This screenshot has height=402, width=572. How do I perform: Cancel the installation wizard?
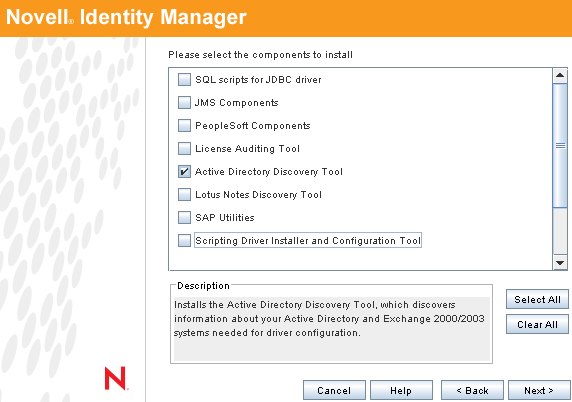click(334, 390)
